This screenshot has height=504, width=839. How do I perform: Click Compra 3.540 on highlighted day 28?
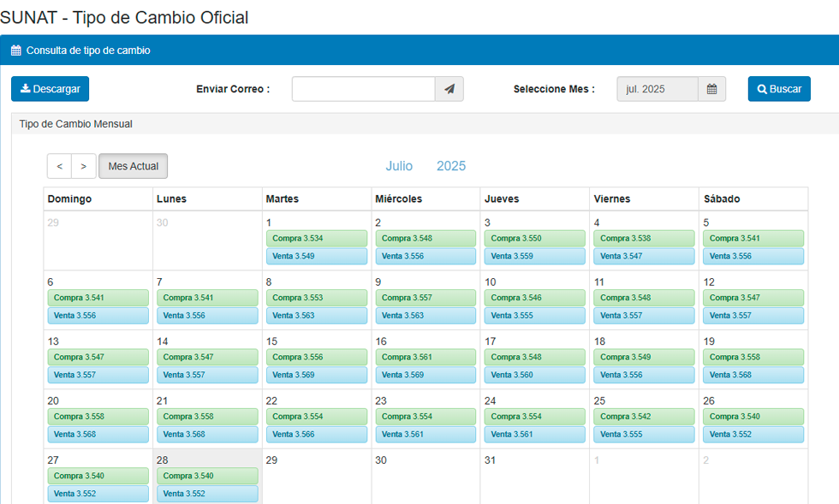tap(207, 476)
